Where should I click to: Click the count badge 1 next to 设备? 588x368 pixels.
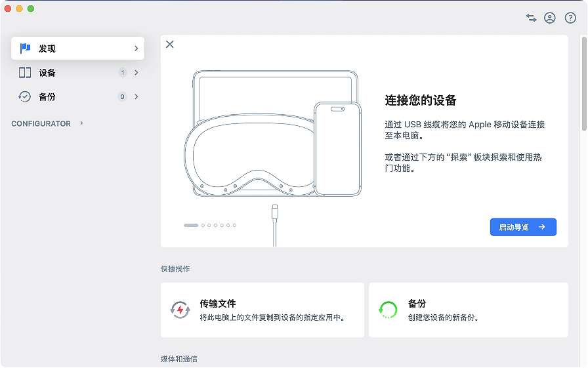[122, 73]
